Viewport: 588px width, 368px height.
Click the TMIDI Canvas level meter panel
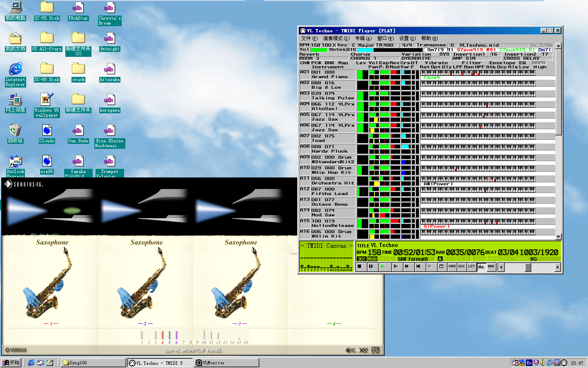pyautogui.click(x=327, y=257)
